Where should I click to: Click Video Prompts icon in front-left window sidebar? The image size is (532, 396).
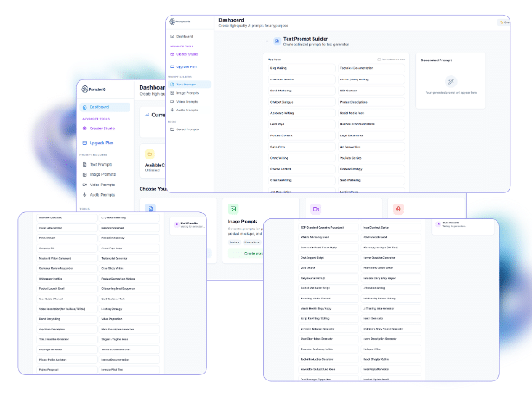83,184
